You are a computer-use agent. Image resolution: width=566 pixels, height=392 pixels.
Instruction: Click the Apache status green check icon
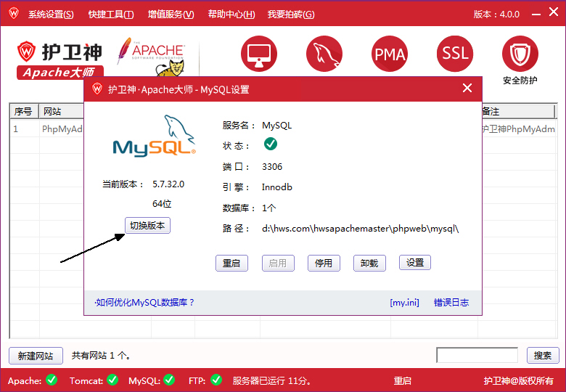pyautogui.click(x=52, y=380)
